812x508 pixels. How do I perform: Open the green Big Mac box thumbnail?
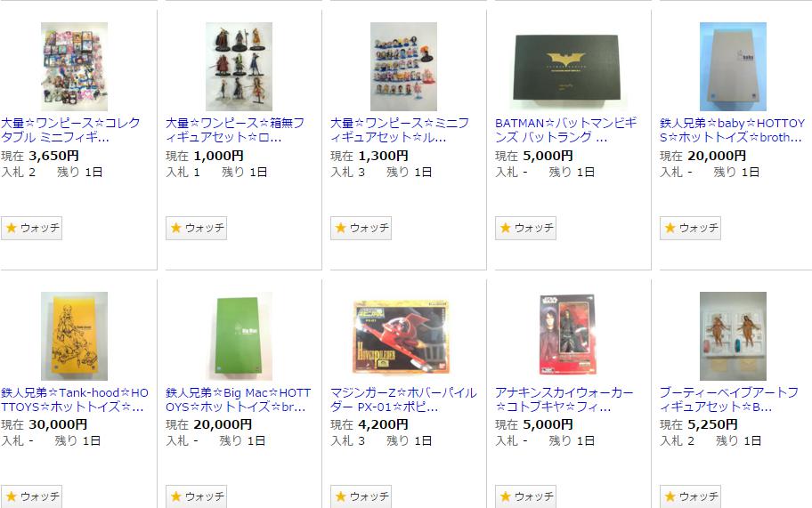tap(239, 336)
